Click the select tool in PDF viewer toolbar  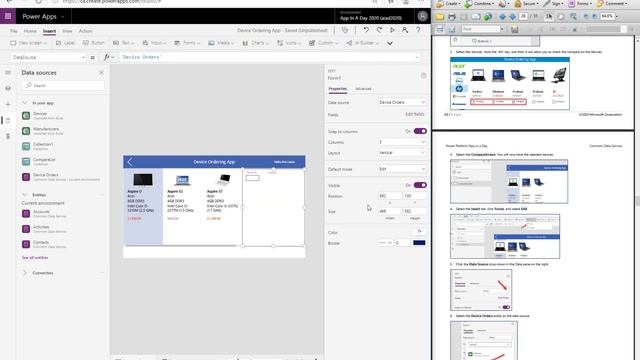[x=549, y=17]
